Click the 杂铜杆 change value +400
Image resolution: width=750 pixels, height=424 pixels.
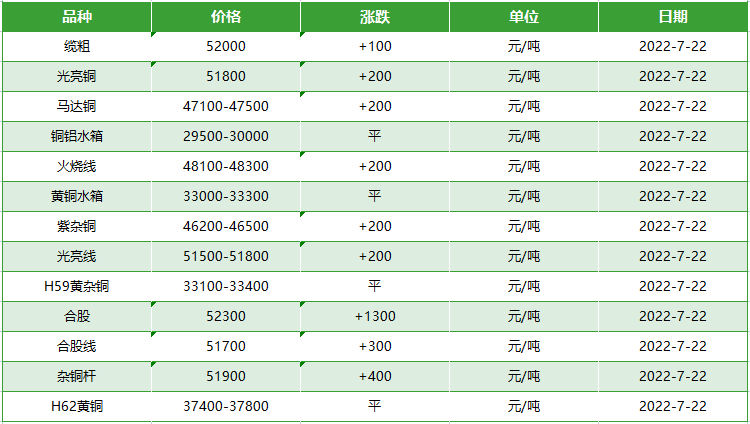(375, 376)
